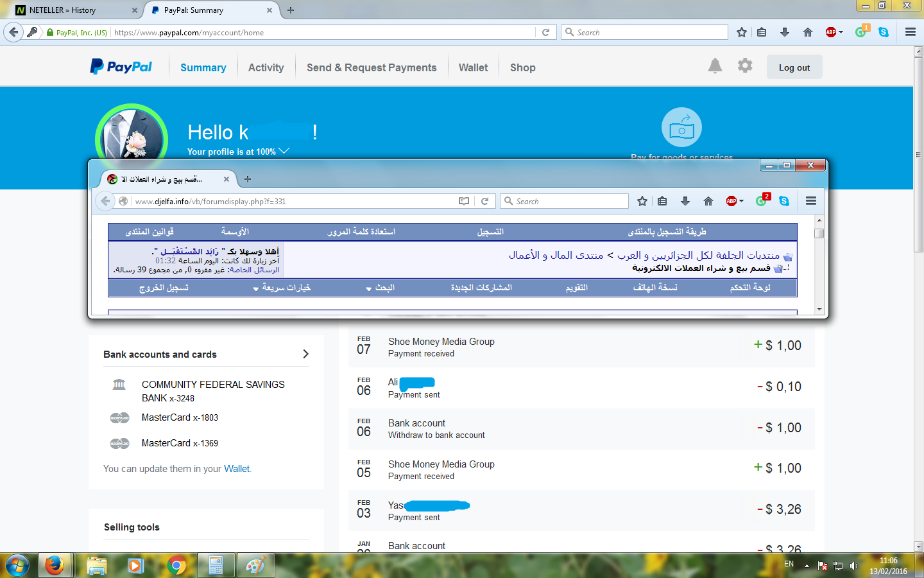Open the Shop menu item
Image resolution: width=924 pixels, height=578 pixels.
[x=522, y=67]
